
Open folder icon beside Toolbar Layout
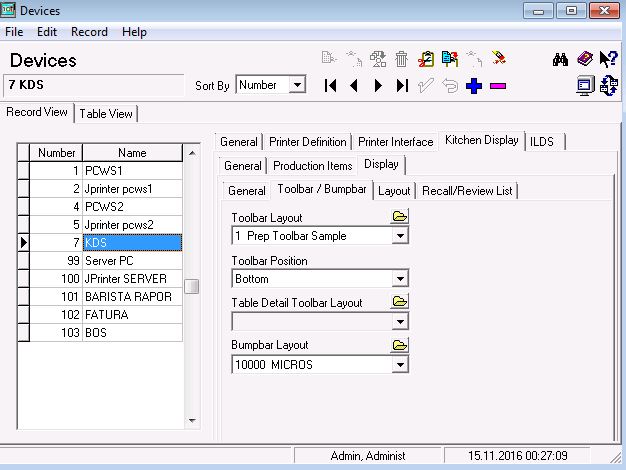coord(400,216)
